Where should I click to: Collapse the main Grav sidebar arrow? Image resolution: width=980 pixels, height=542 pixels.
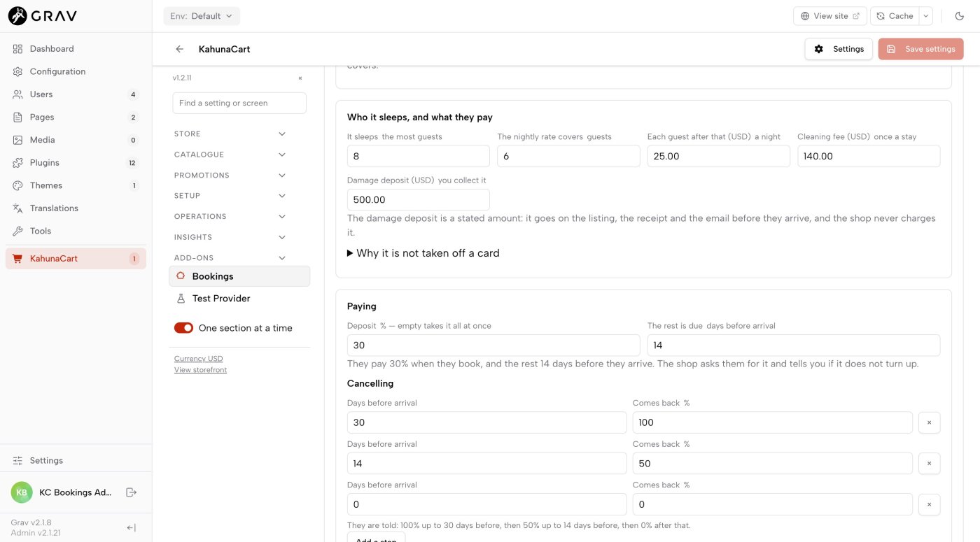pos(131,528)
